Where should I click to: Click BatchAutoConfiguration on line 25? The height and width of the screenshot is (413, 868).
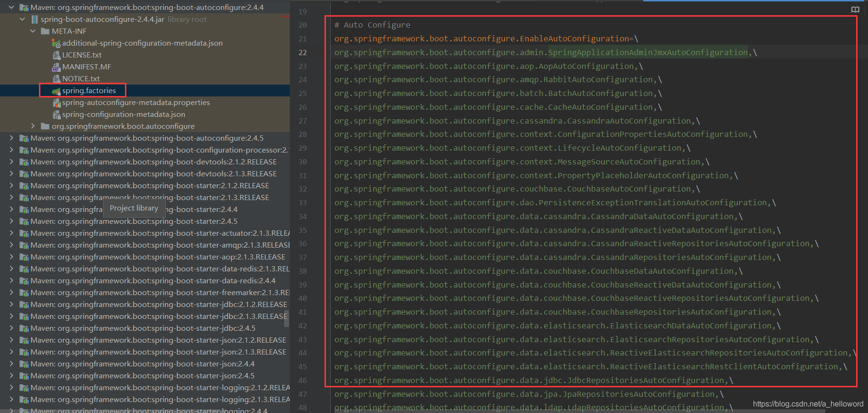click(601, 94)
